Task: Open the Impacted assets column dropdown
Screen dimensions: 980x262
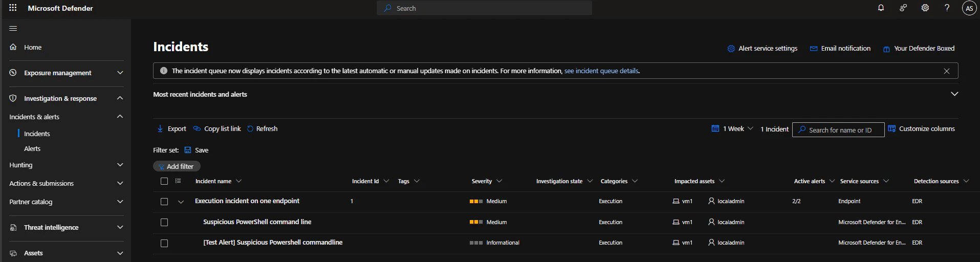Action: (722, 181)
